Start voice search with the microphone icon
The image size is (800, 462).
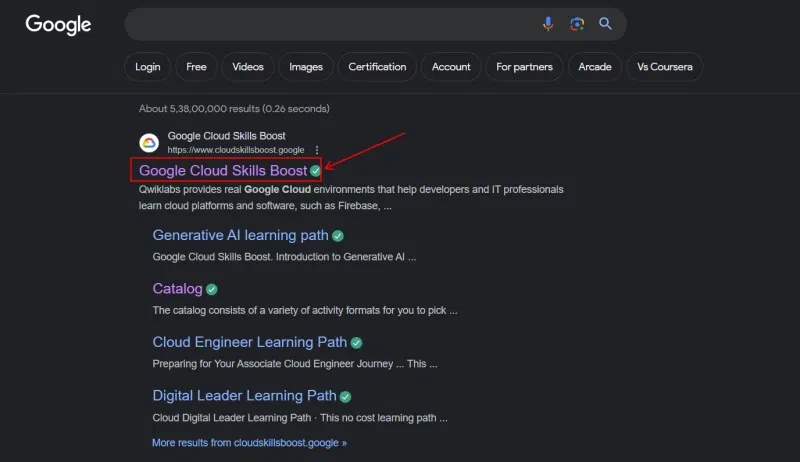pyautogui.click(x=548, y=23)
